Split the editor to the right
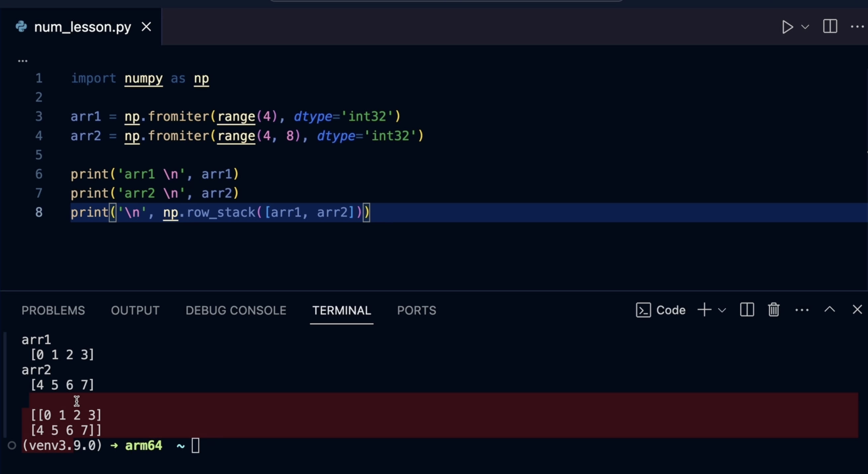Screen dimensions: 868x474 pyautogui.click(x=830, y=26)
